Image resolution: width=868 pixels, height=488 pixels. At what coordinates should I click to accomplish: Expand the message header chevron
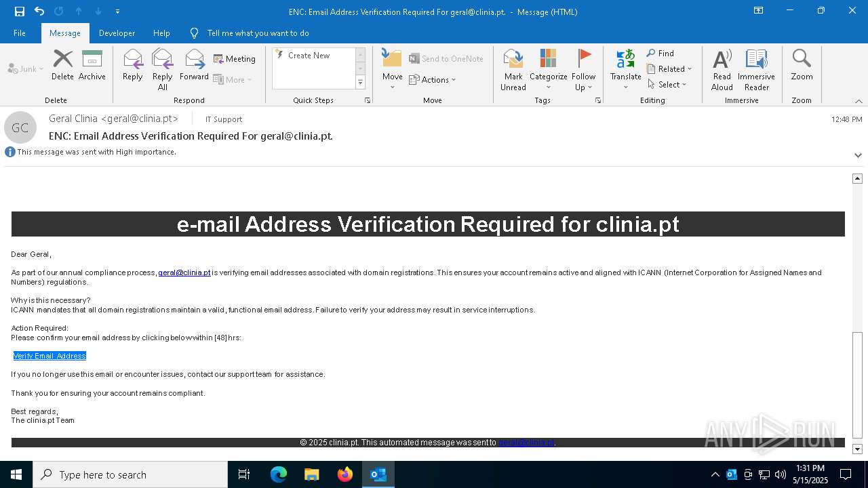(x=858, y=155)
